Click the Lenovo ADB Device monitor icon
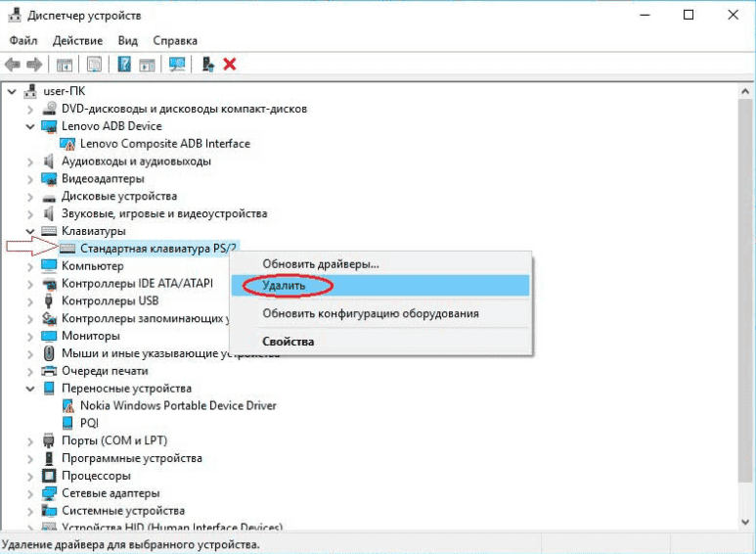Viewport: 756px width, 554px height. tap(49, 126)
